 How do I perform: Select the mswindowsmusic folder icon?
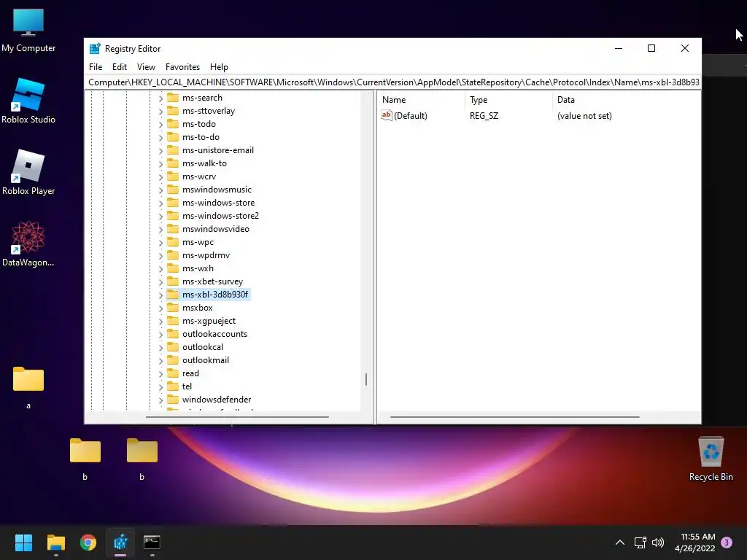click(172, 190)
